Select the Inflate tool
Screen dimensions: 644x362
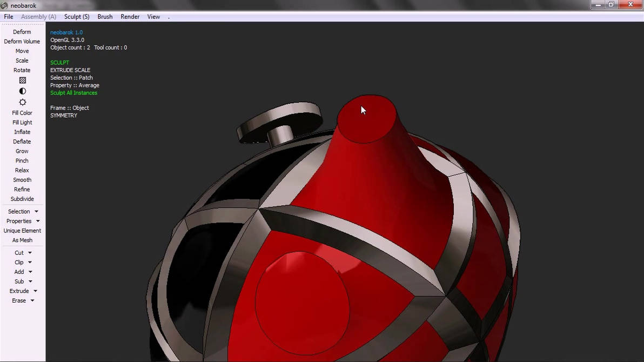(22, 132)
